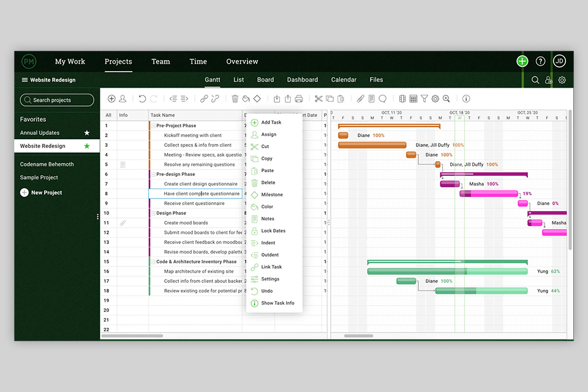Collapse the Design Phase group

pos(153,213)
